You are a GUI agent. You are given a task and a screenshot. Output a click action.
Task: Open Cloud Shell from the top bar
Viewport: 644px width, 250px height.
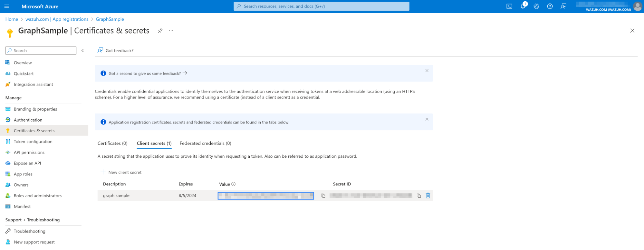click(x=509, y=6)
